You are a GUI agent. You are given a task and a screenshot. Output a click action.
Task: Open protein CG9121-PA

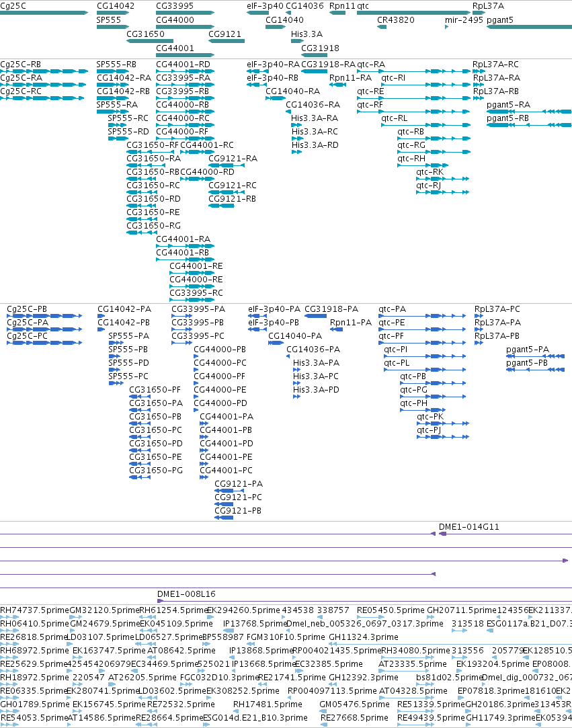239,484
